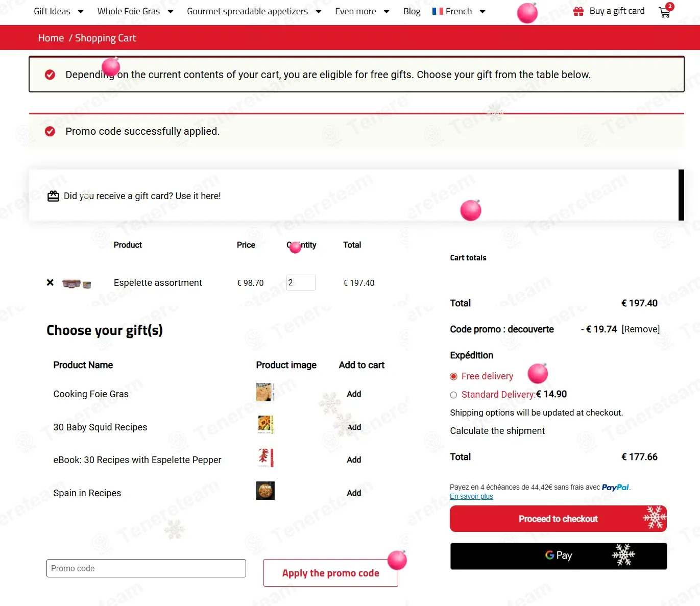
Task: Remove the decouverte promo code
Action: [640, 329]
